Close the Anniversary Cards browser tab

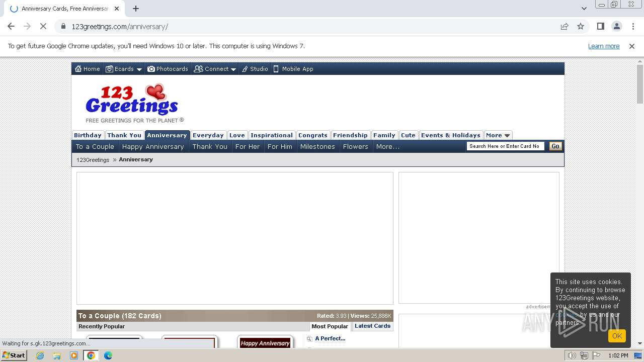point(117,9)
